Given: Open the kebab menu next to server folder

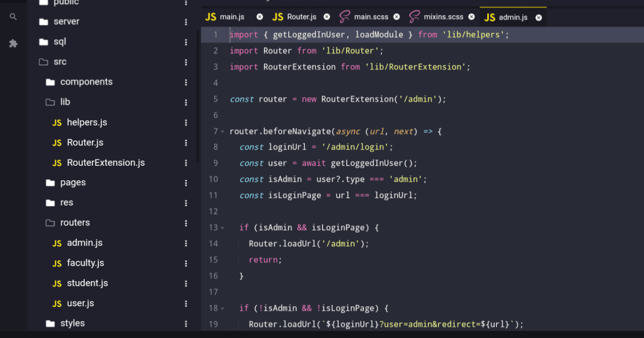Looking at the screenshot, I should click(186, 21).
